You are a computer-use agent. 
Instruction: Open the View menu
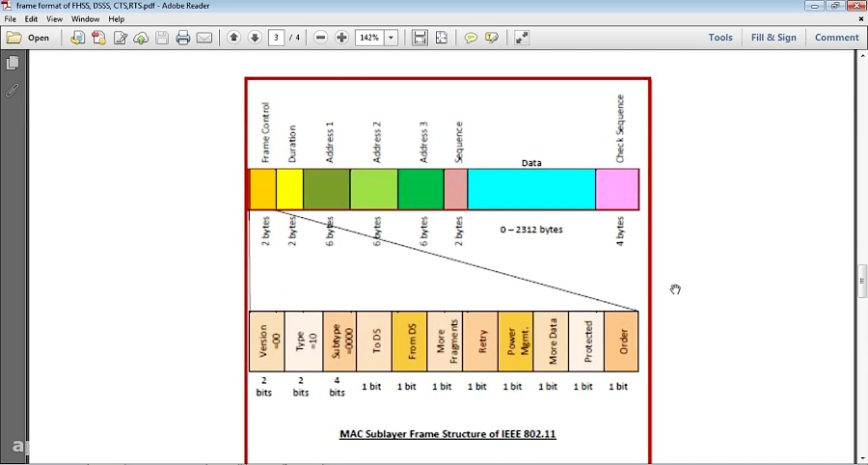[55, 19]
